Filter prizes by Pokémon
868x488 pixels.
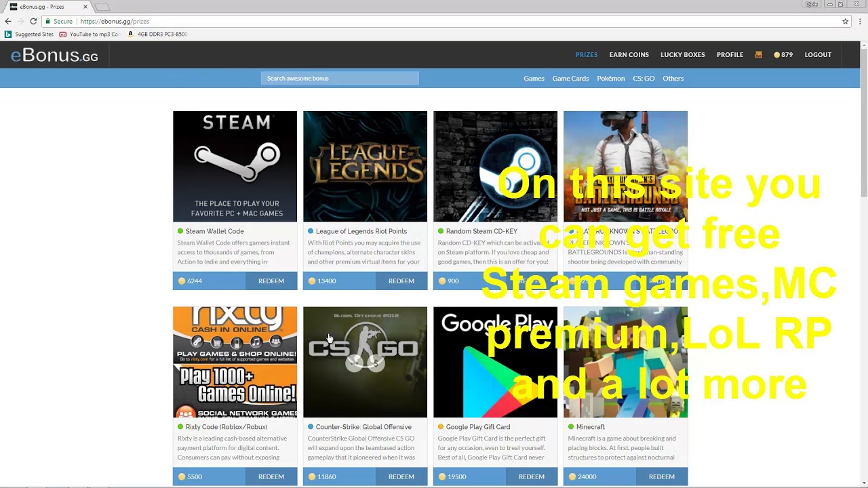(x=610, y=79)
